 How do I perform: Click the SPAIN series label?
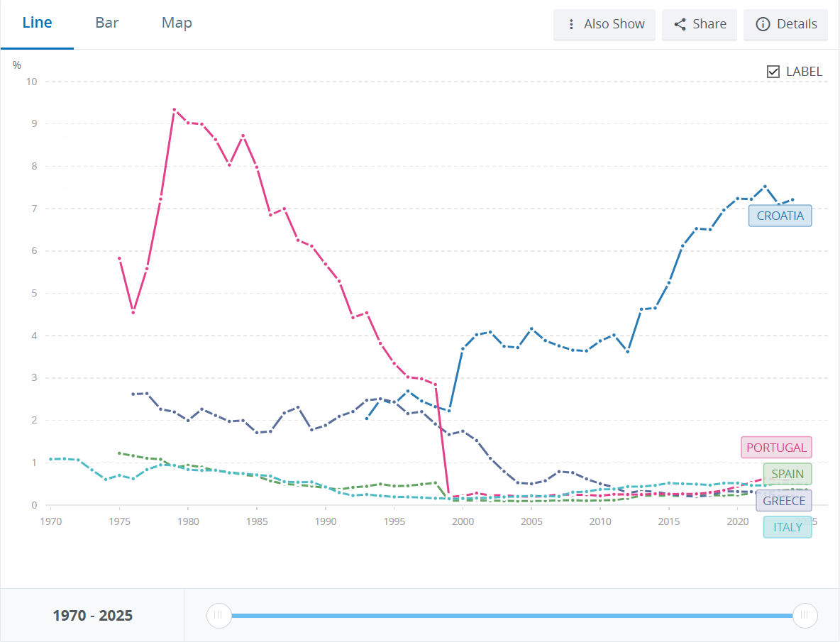[787, 474]
